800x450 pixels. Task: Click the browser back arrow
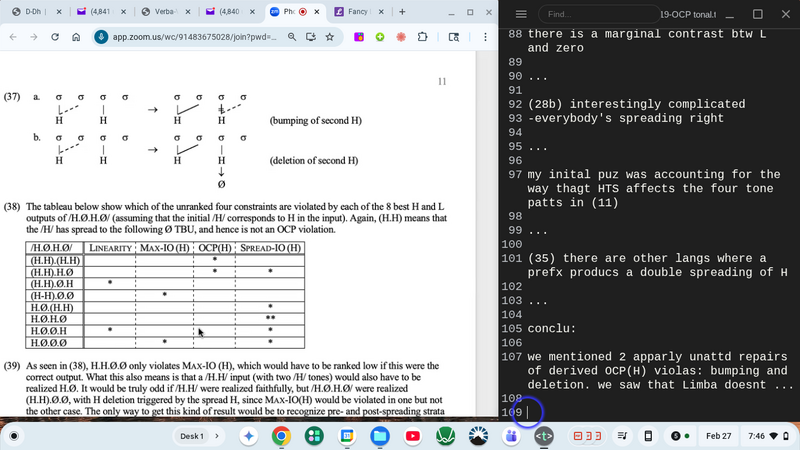click(x=13, y=37)
